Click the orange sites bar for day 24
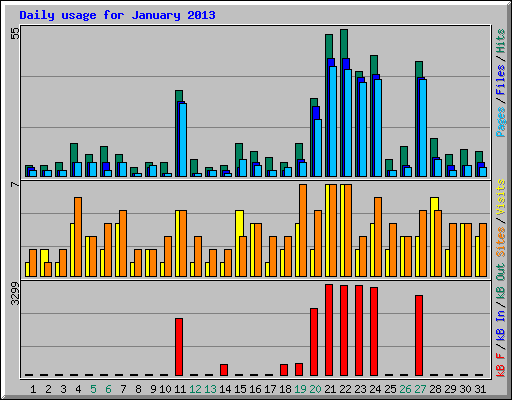Screen dimensions: 512x400 (x=378, y=237)
